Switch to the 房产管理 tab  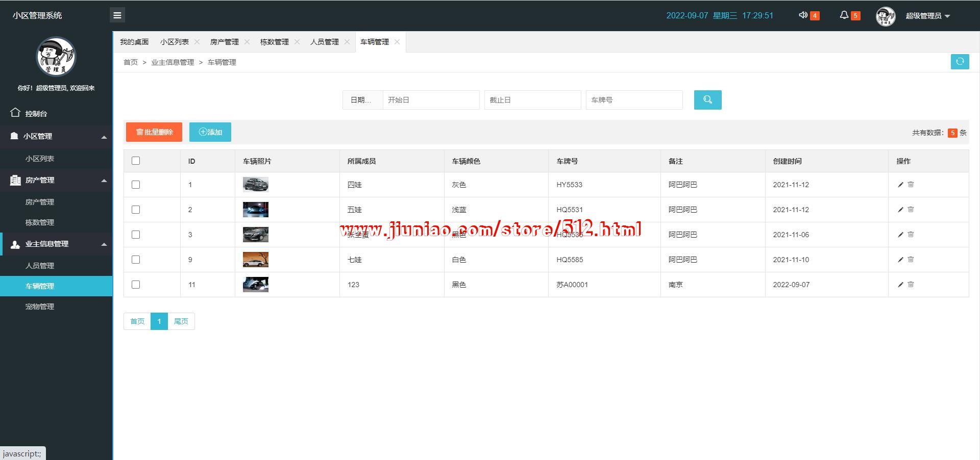[224, 42]
